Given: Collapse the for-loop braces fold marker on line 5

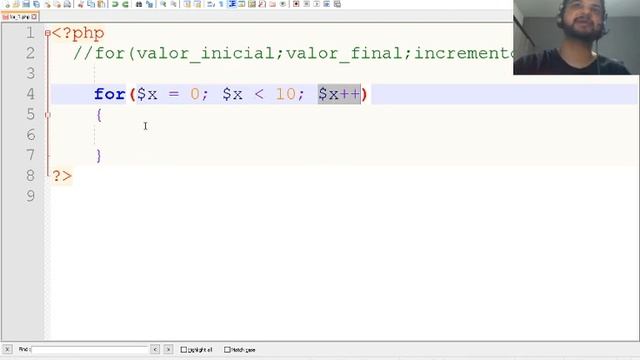Looking at the screenshot, I should click(48, 115).
